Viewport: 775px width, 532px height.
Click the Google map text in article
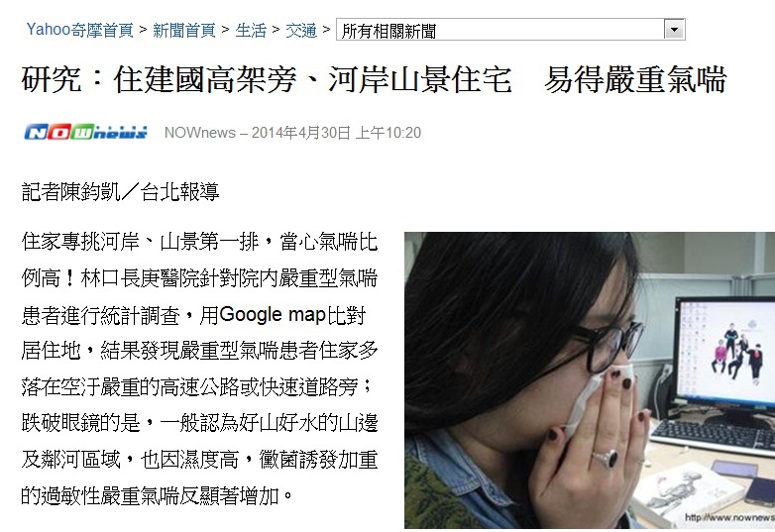273,315
